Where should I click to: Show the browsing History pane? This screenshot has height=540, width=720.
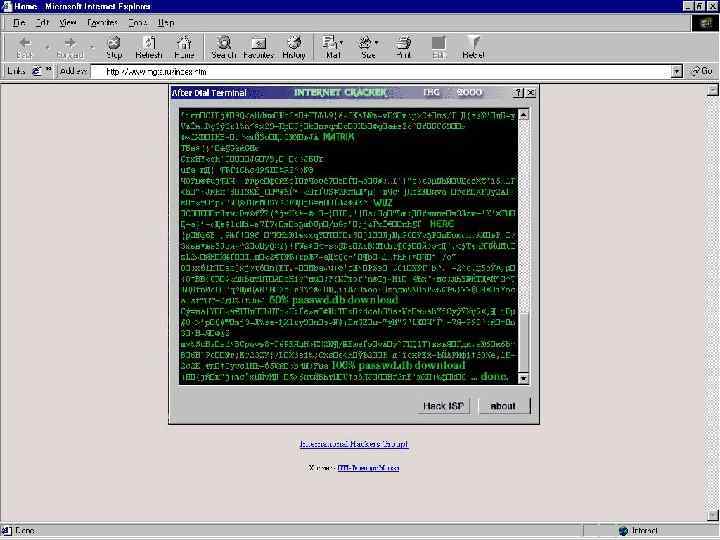point(293,48)
